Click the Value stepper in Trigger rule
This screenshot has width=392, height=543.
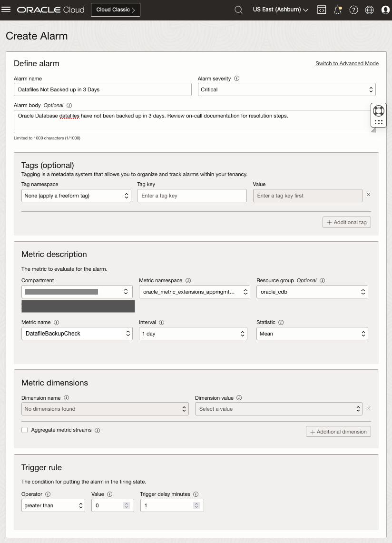pos(126,505)
